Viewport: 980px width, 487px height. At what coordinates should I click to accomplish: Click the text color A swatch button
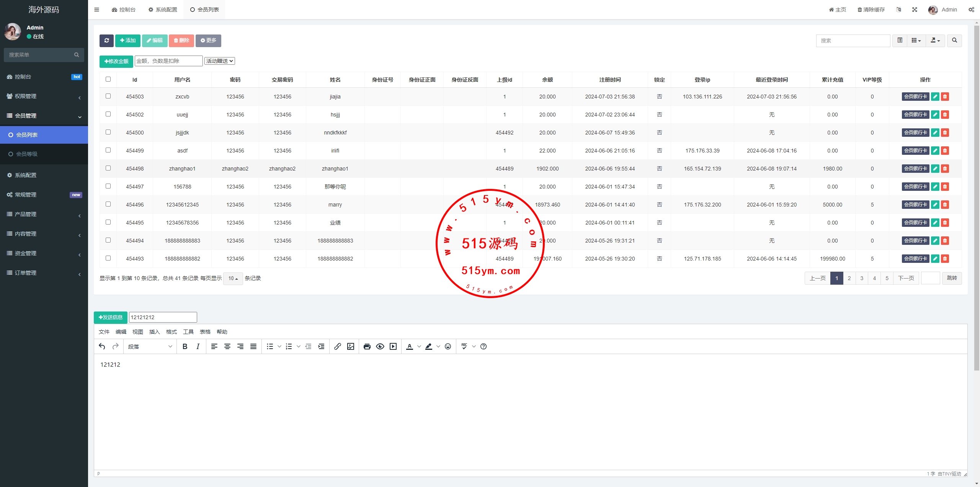point(409,346)
